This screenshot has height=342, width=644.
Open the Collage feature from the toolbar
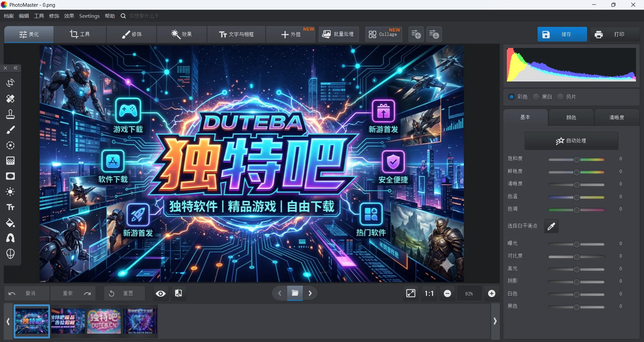383,34
